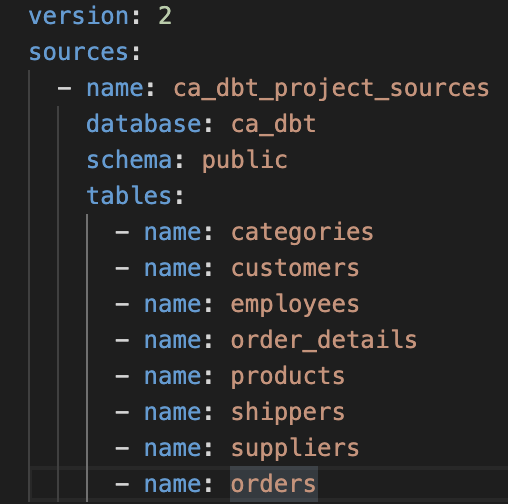Click the products table name
Screen dimensions: 508x504
coord(288,377)
